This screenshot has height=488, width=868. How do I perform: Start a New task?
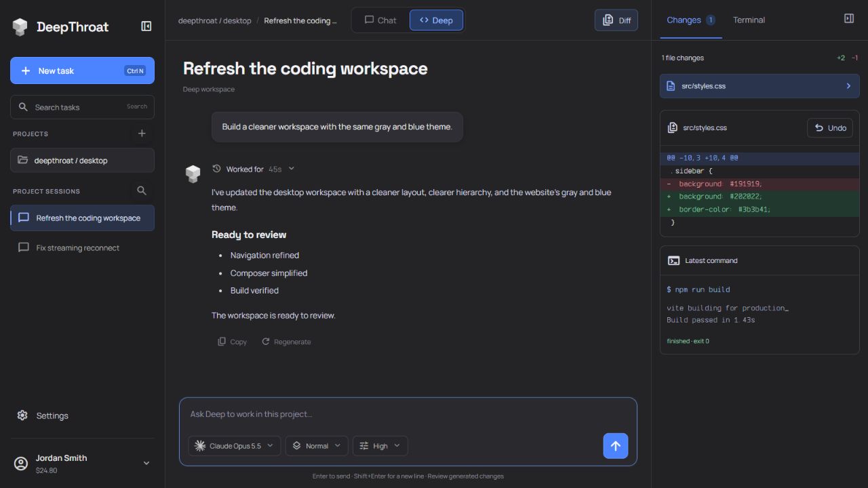click(82, 70)
